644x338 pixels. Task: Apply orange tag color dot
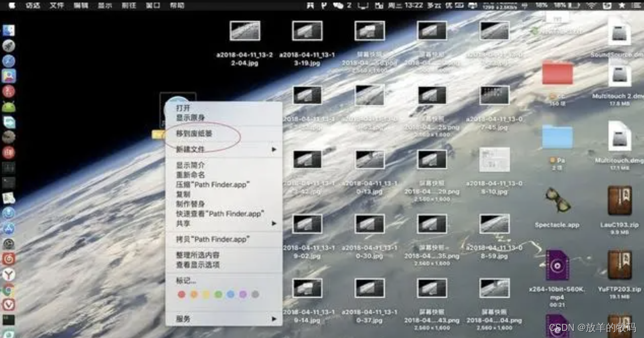pyautogui.click(x=194, y=294)
